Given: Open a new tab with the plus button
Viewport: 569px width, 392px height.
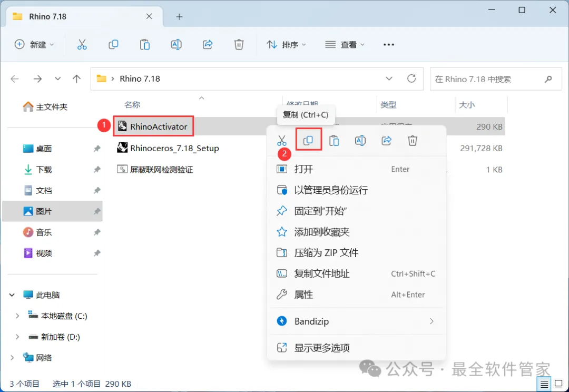Looking at the screenshot, I should [179, 17].
